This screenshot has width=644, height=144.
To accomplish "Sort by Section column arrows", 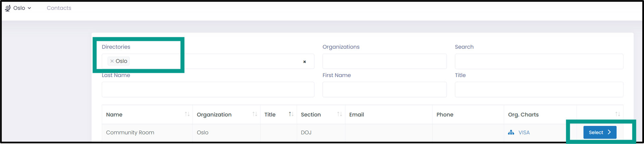I will point(340,114).
